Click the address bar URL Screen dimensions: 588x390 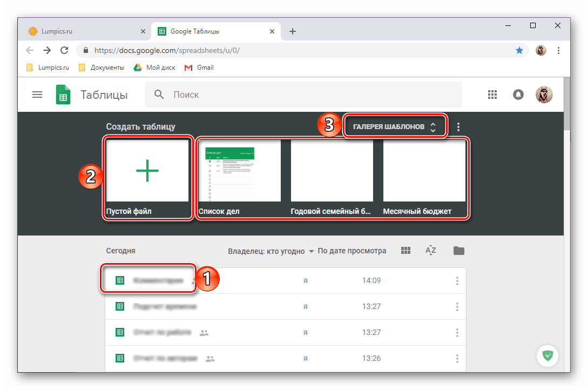point(167,50)
